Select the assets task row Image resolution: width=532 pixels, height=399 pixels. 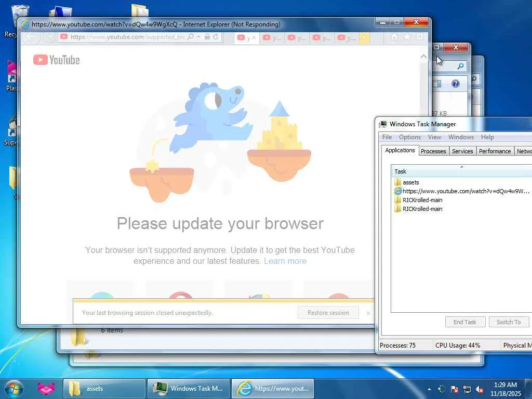tap(461, 182)
